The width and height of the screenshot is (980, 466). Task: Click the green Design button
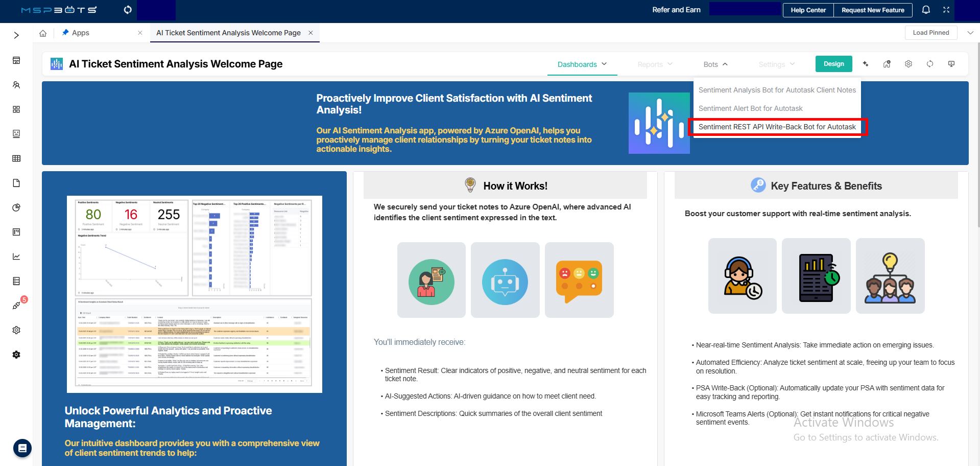[x=833, y=64]
